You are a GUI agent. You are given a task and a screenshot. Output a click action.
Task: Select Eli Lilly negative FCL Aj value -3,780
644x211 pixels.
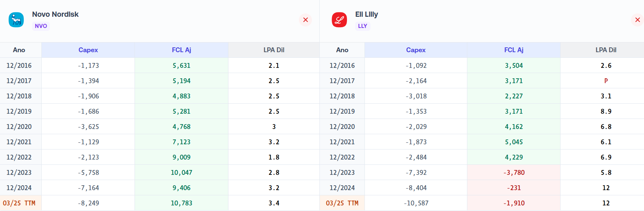coord(514,173)
